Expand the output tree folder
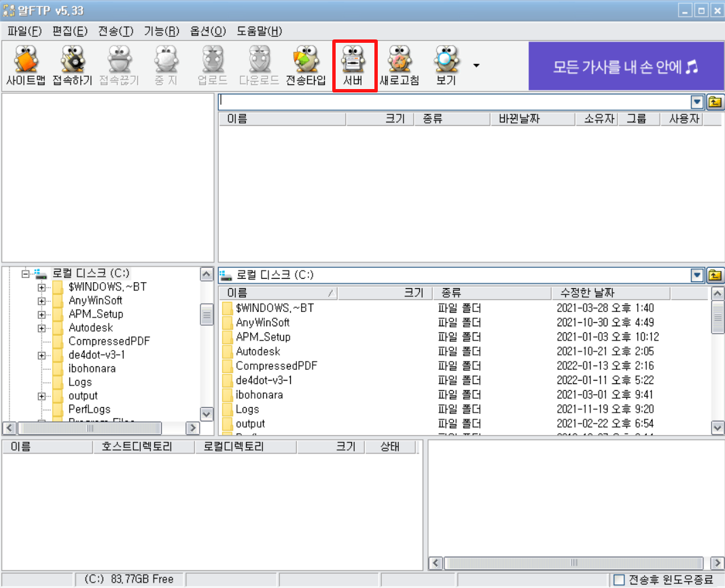Viewport: 725px width, 588px height. point(41,396)
